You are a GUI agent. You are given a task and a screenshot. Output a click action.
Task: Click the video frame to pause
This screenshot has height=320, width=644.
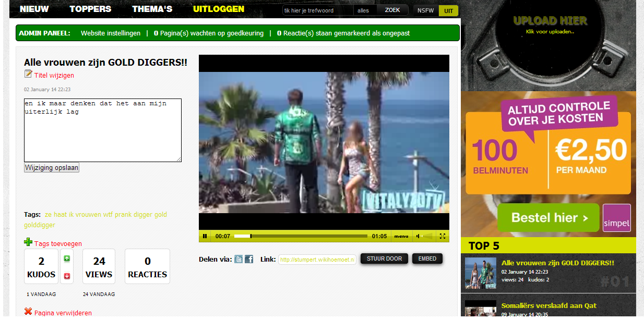[x=324, y=142]
